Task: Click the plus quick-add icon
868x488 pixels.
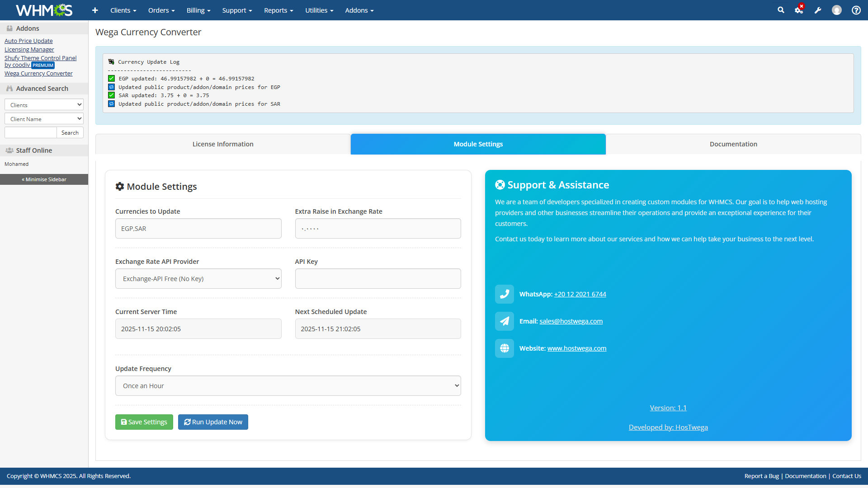Action: 95,10
